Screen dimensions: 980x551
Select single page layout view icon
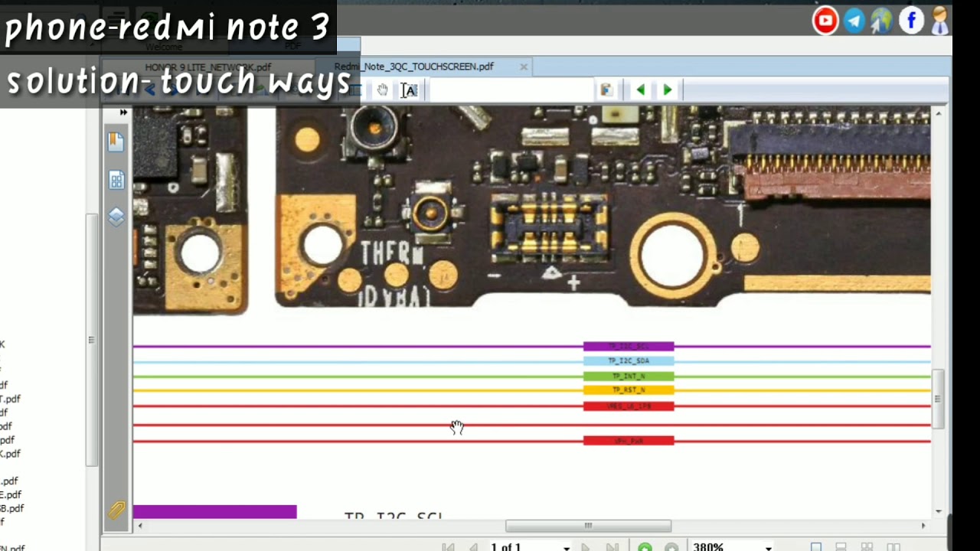click(816, 547)
